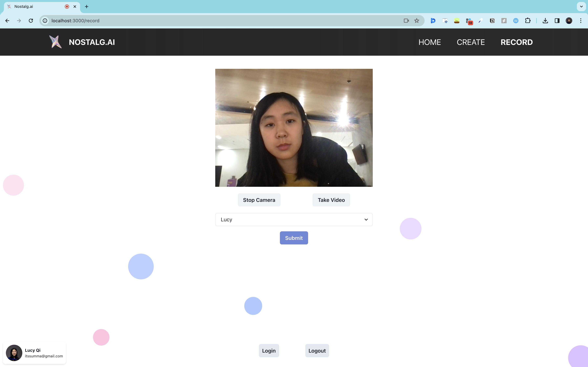Expand the Lucy name dropdown
Screen dimensions: 588x367
click(294, 219)
